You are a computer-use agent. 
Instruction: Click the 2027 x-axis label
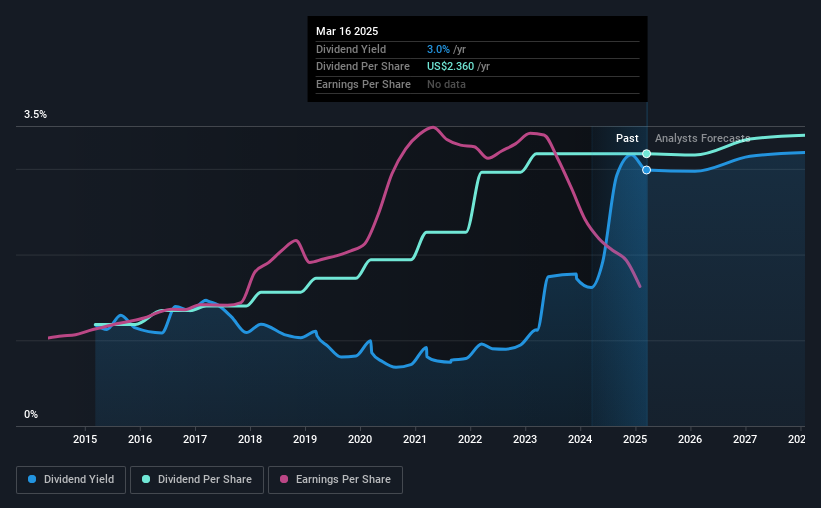click(x=745, y=439)
